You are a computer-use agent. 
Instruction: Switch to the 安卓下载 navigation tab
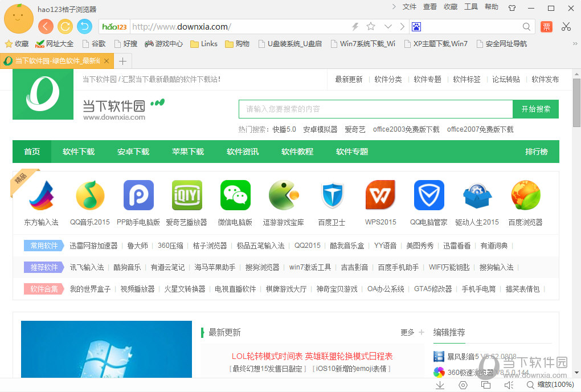[133, 152]
